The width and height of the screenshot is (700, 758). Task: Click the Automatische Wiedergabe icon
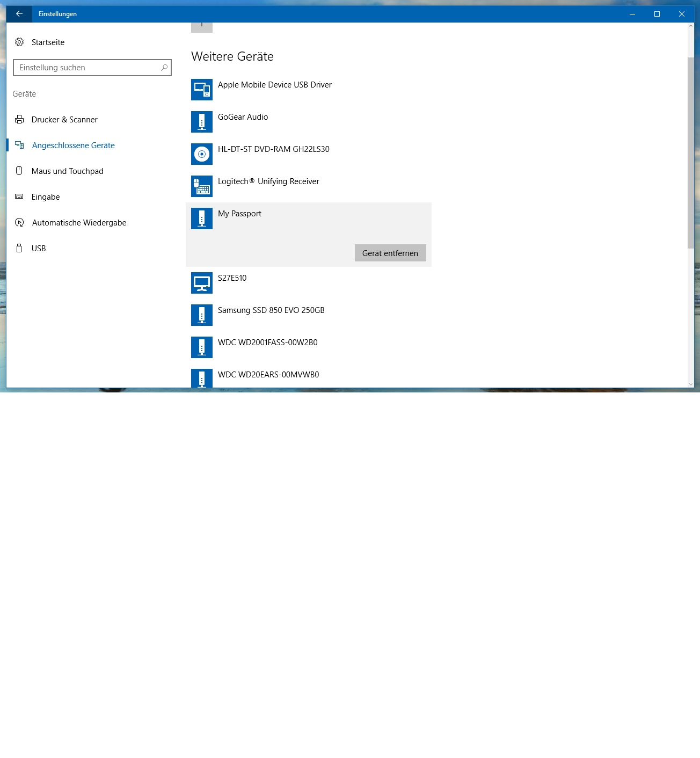pos(19,222)
